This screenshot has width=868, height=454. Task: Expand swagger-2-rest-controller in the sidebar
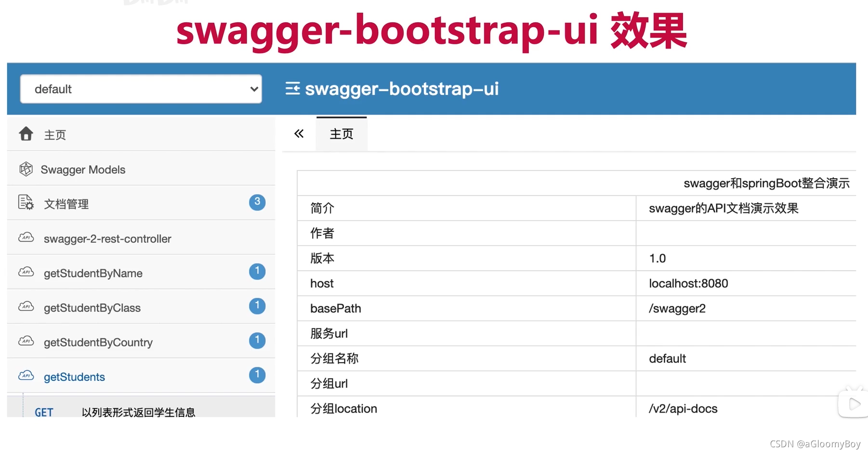coord(141,238)
